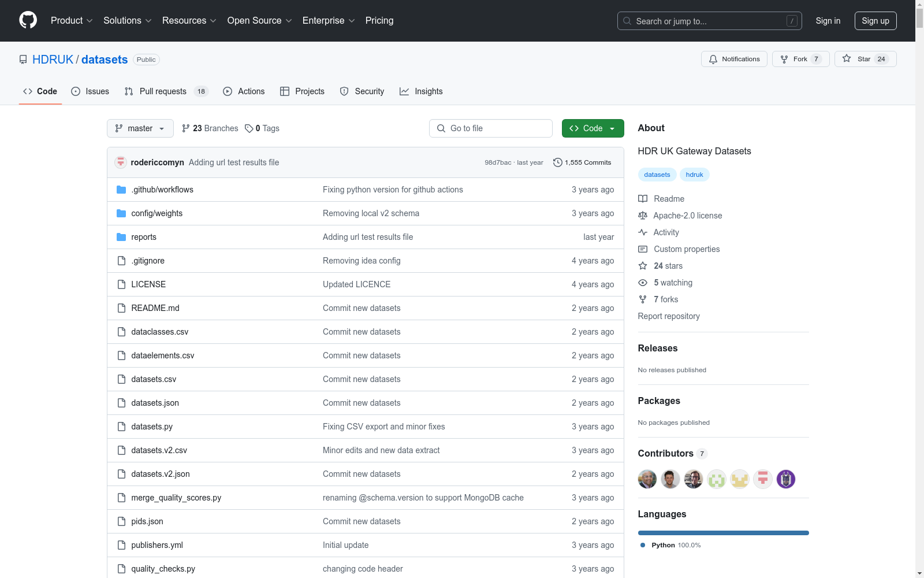This screenshot has height=578, width=924.
Task: Click the star icon beside 24 stars
Action: 643,266
